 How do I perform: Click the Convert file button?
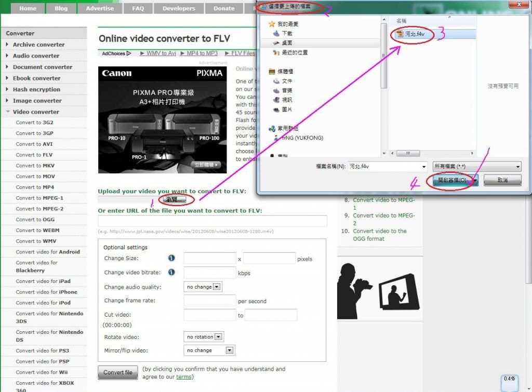[x=118, y=372]
